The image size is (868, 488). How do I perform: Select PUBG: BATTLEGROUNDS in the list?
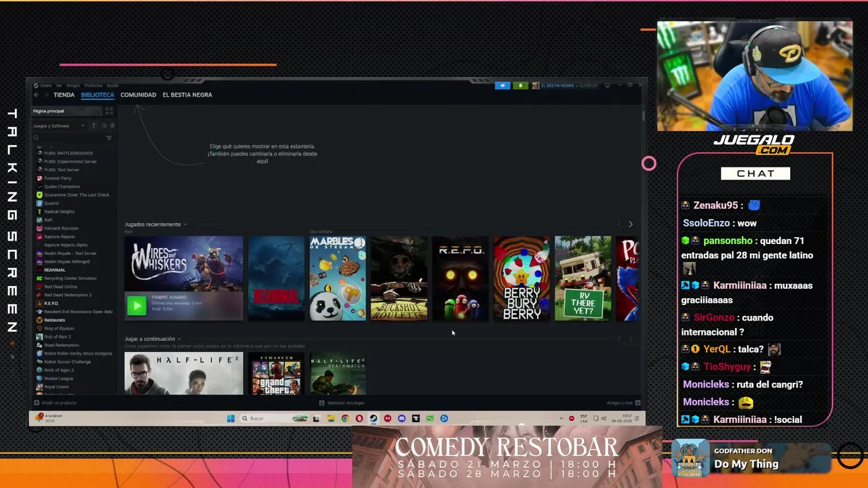68,153
